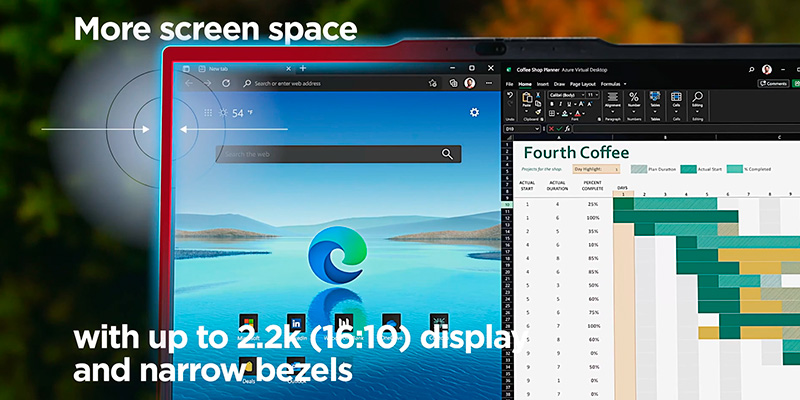800x400 pixels.
Task: Switch to the Insert ribbon tab
Action: (x=543, y=84)
